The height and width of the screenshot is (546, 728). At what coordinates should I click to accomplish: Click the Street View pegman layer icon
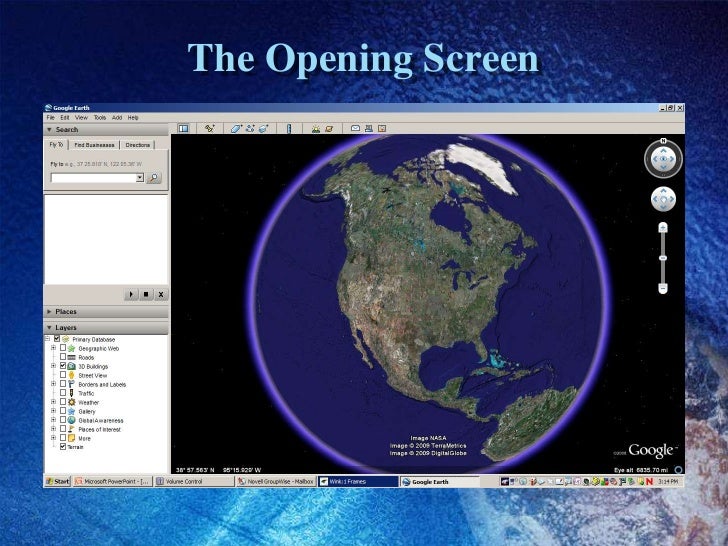(72, 375)
